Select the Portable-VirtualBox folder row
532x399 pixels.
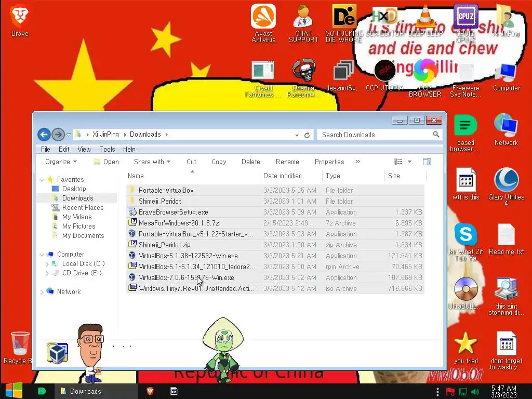pos(275,190)
